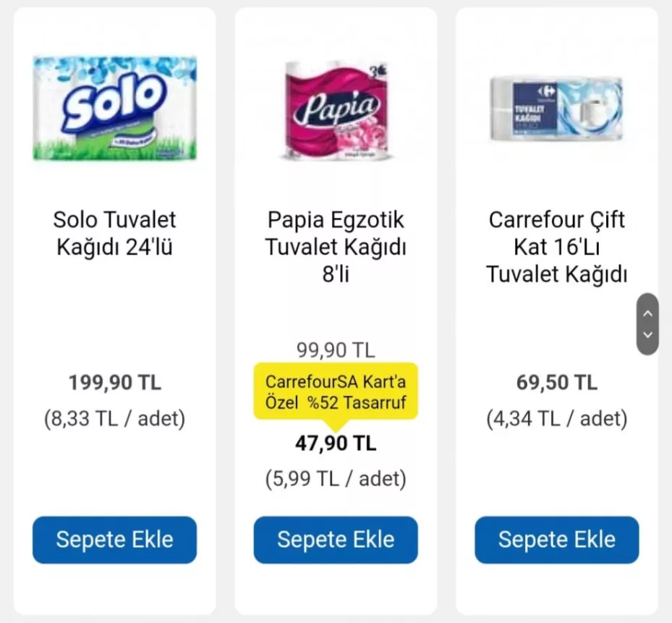Select the 47,90 TL discounted Papia price
The width and height of the screenshot is (672, 623).
(x=336, y=444)
